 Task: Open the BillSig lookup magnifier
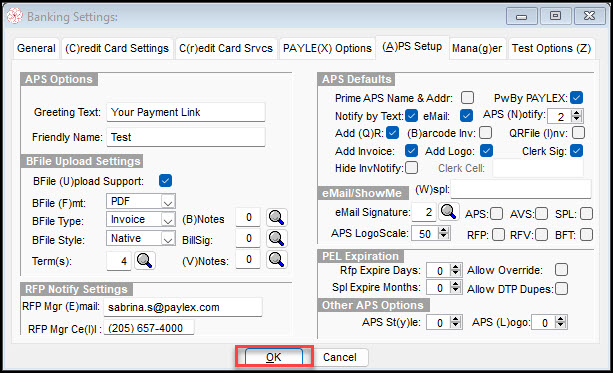pos(277,238)
